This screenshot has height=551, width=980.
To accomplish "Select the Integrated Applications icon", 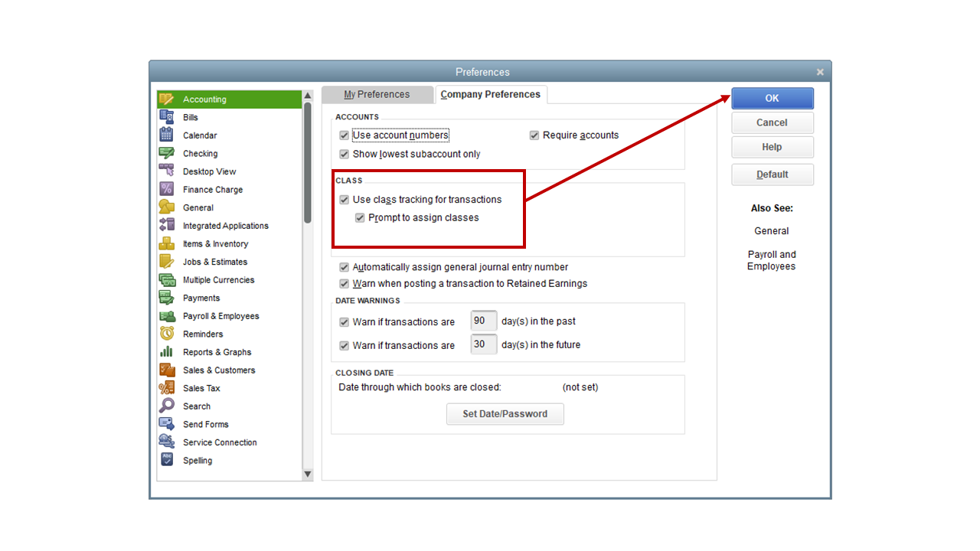I will coord(166,226).
